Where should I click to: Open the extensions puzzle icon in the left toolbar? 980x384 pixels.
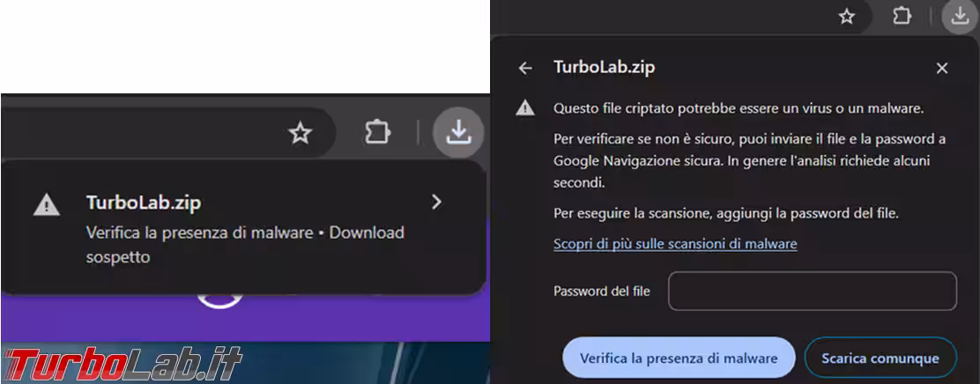(377, 133)
